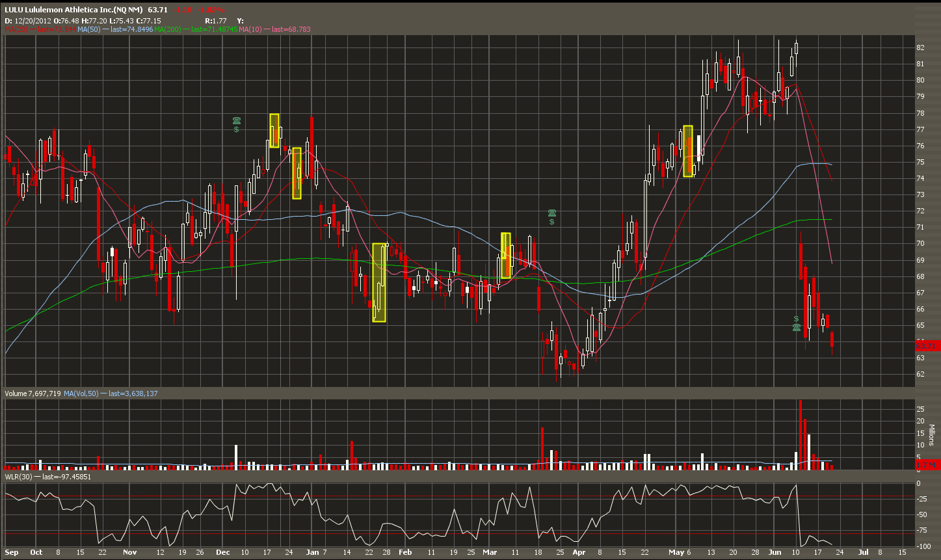Click the 70 level on the price axis
The height and width of the screenshot is (560, 941).
[x=921, y=244]
